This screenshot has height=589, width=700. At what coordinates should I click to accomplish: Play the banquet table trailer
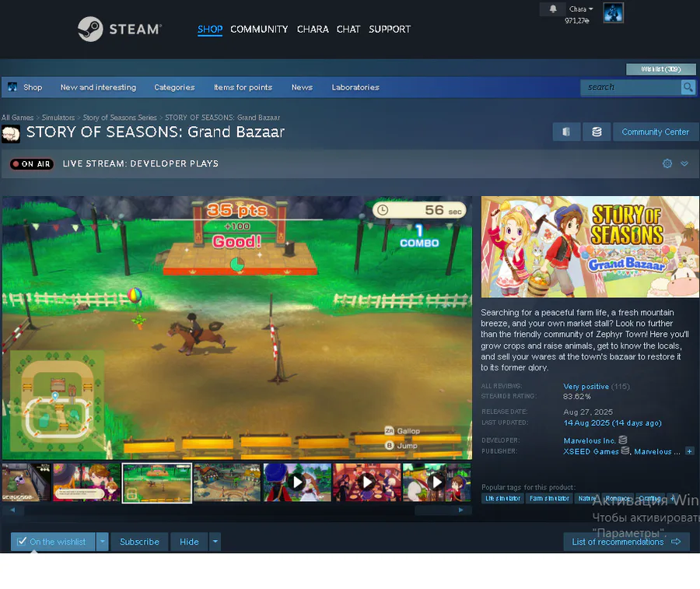tap(367, 482)
